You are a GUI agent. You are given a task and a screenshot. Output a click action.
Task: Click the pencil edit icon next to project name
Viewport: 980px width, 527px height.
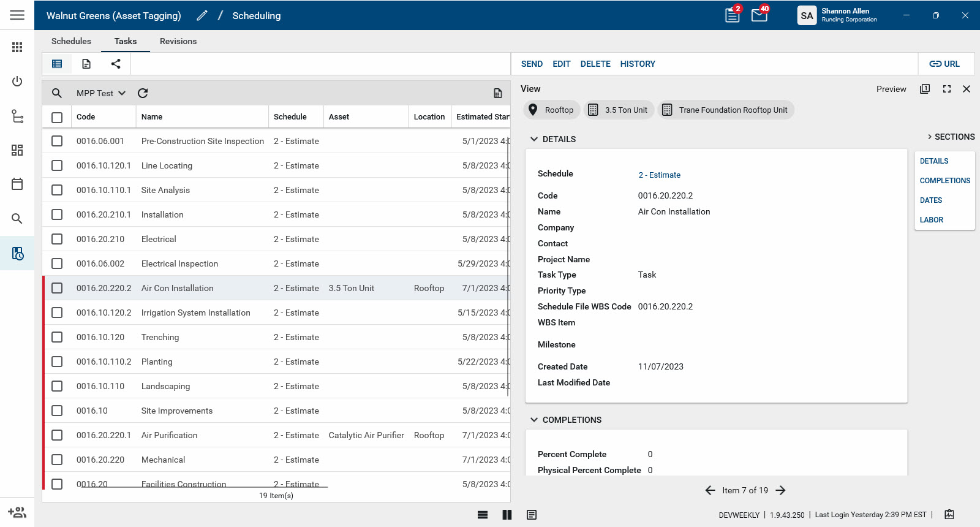pyautogui.click(x=202, y=16)
